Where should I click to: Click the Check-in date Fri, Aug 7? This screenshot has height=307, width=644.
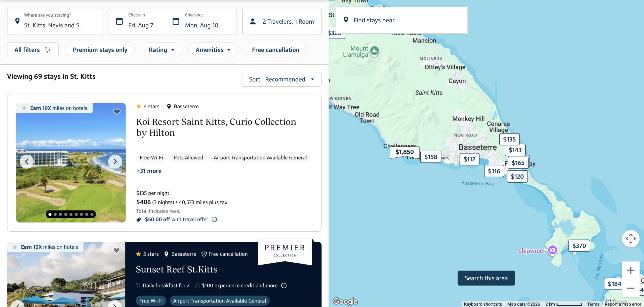pos(141,25)
